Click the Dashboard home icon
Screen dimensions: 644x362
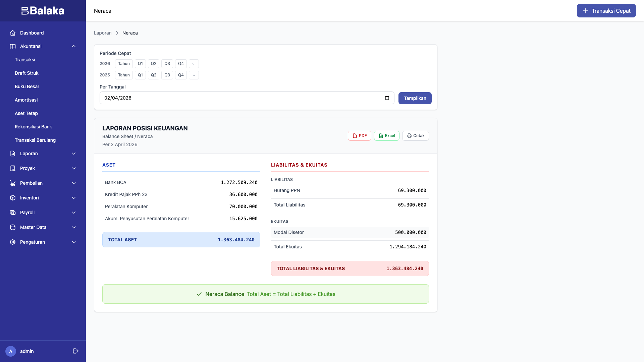13,33
